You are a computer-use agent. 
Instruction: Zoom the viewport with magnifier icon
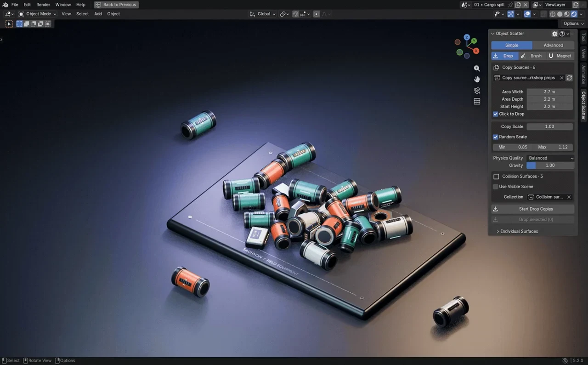[477, 68]
